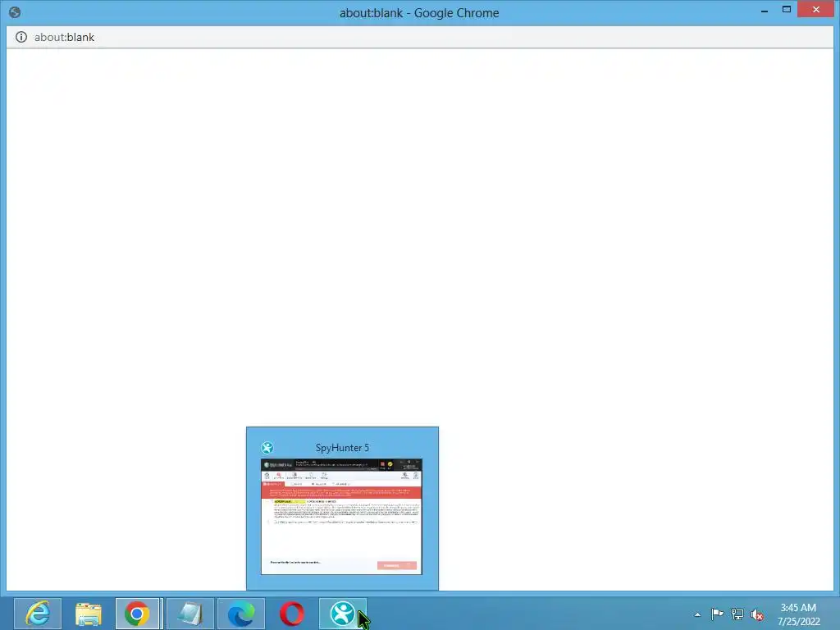Launch Opera browser from the taskbar
This screenshot has height=630, width=840.
291,614
